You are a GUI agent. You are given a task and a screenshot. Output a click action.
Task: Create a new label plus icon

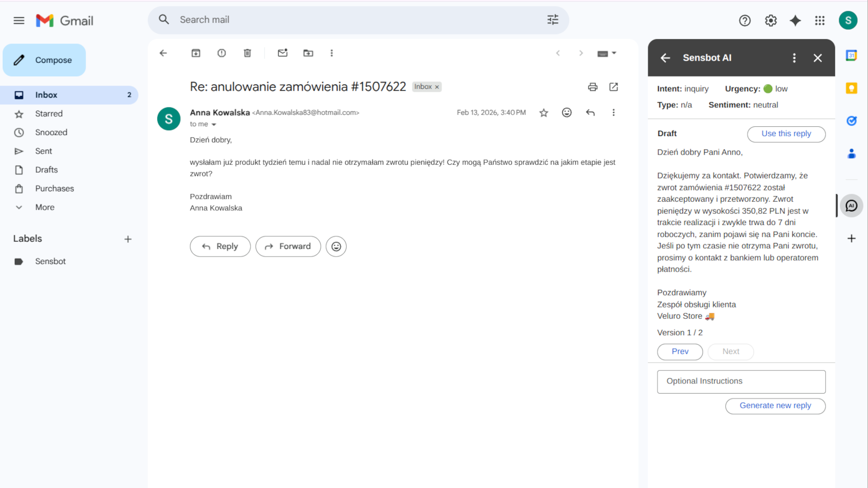click(x=128, y=239)
